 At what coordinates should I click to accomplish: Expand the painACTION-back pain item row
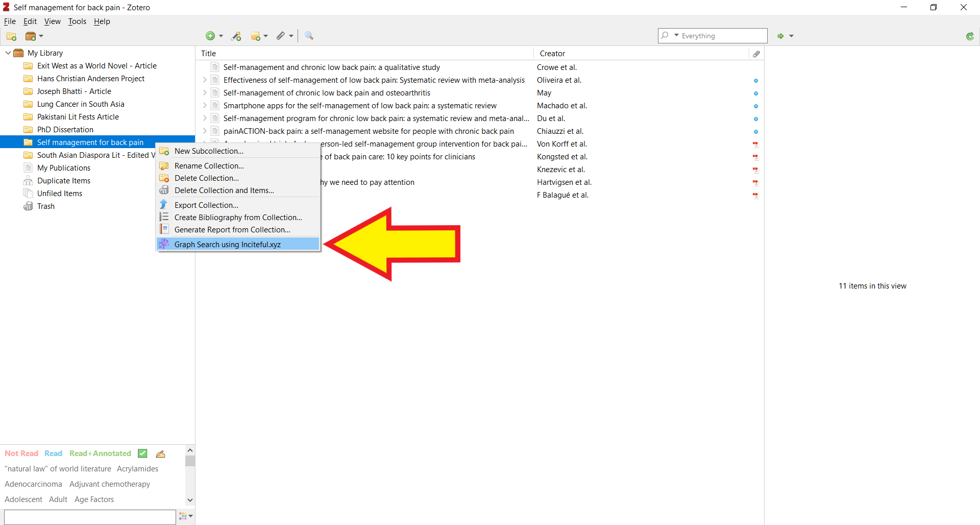205,131
